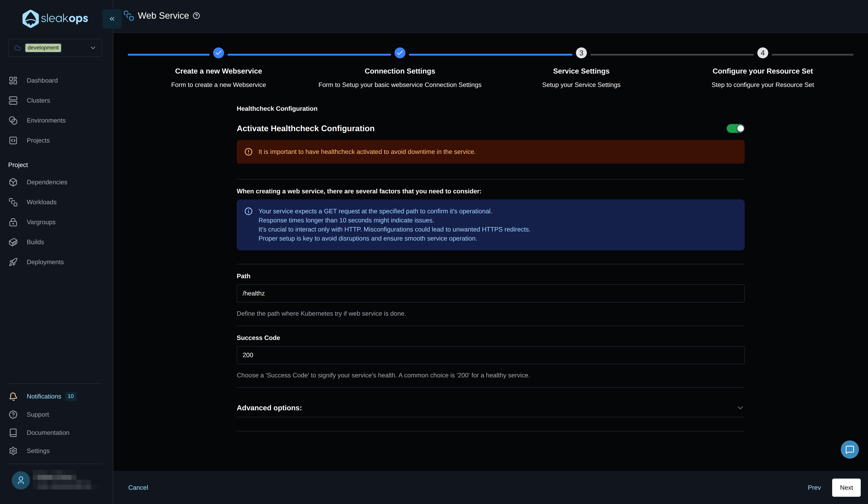This screenshot has height=504, width=868.
Task: Open Workloads in the sidebar
Action: pyautogui.click(x=41, y=202)
